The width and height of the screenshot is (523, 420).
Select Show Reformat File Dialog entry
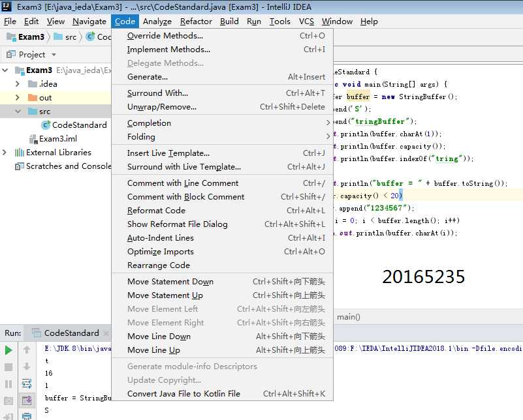point(223,224)
